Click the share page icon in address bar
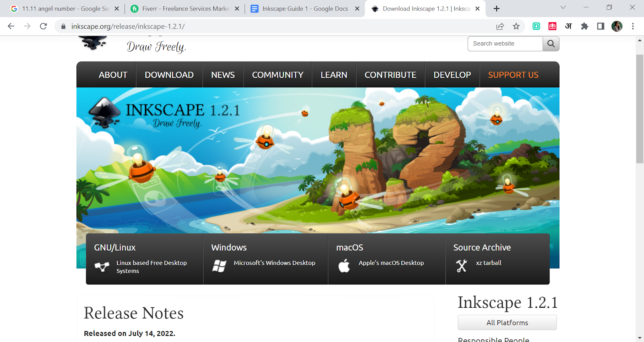This screenshot has height=342, width=644. [x=500, y=26]
